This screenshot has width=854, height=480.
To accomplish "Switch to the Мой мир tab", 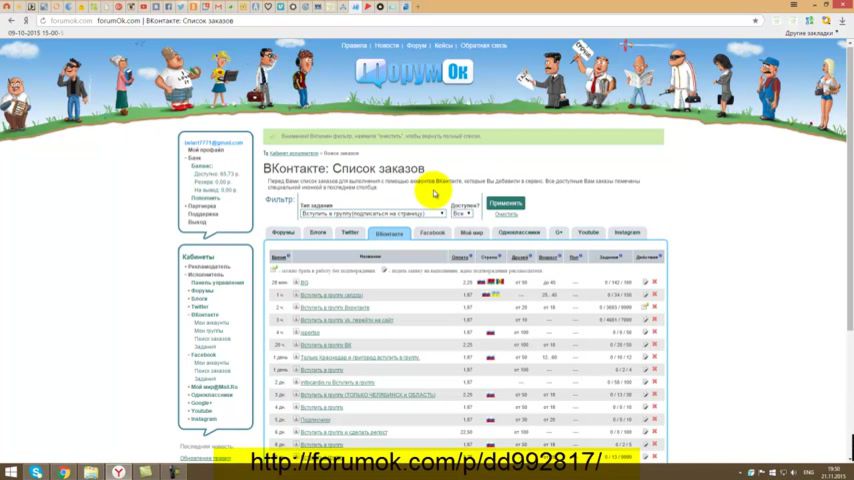I will coord(472,233).
